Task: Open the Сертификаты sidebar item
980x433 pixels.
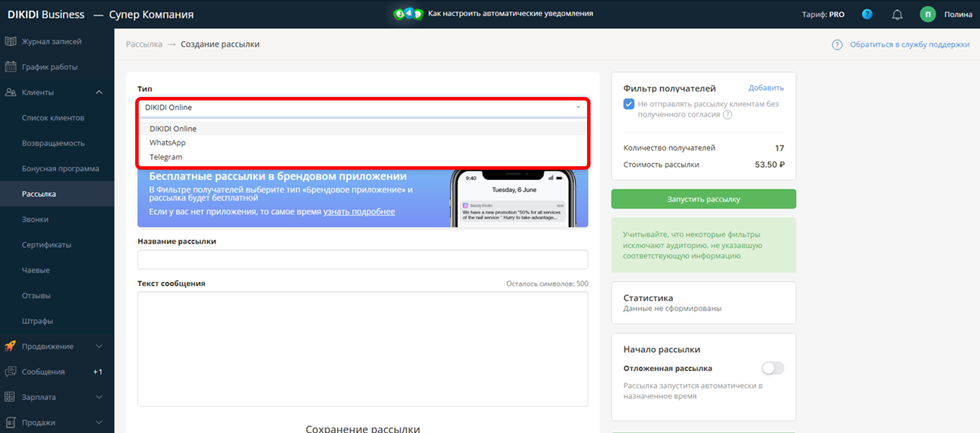Action: tap(47, 245)
